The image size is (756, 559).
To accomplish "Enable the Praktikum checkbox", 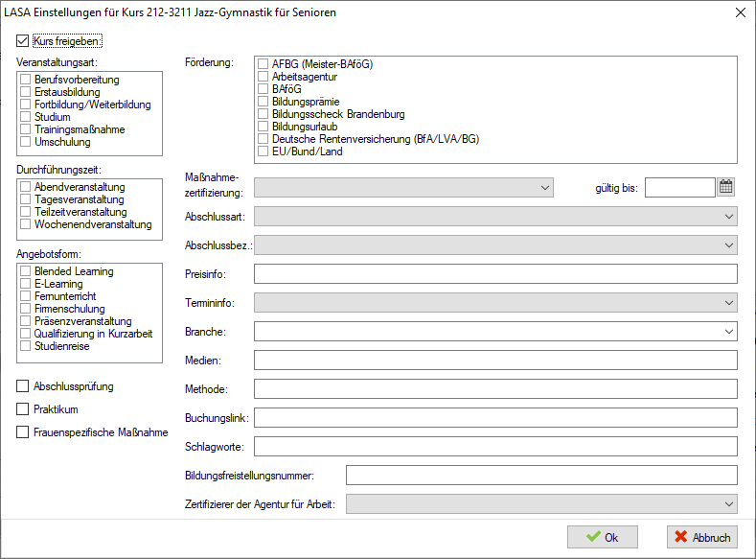I will pos(23,409).
